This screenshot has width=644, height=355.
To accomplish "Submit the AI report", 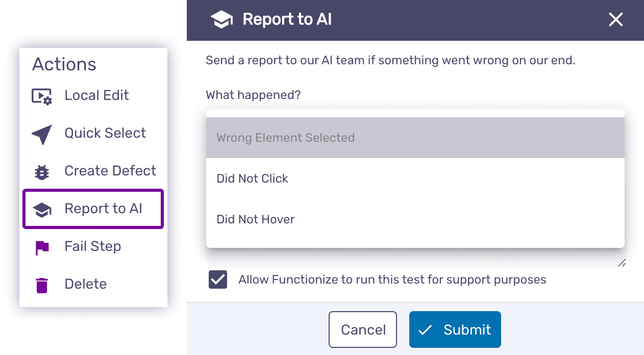I will (455, 329).
